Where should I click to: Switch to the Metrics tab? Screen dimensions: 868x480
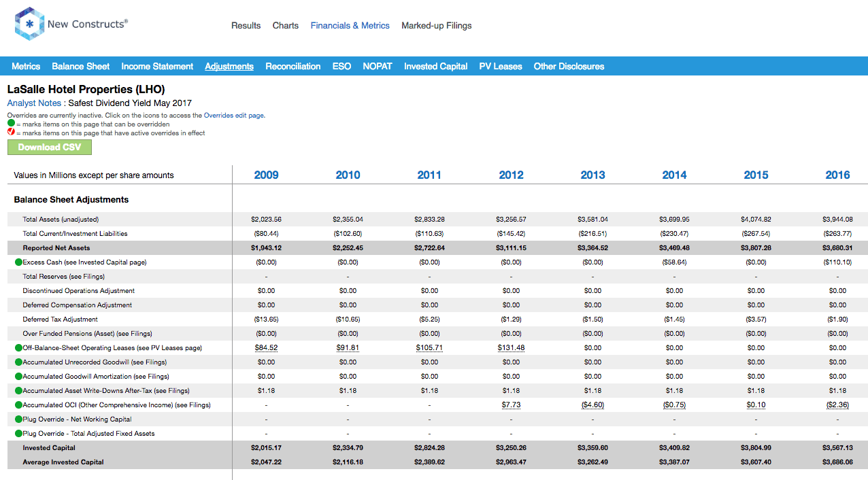pyautogui.click(x=26, y=66)
